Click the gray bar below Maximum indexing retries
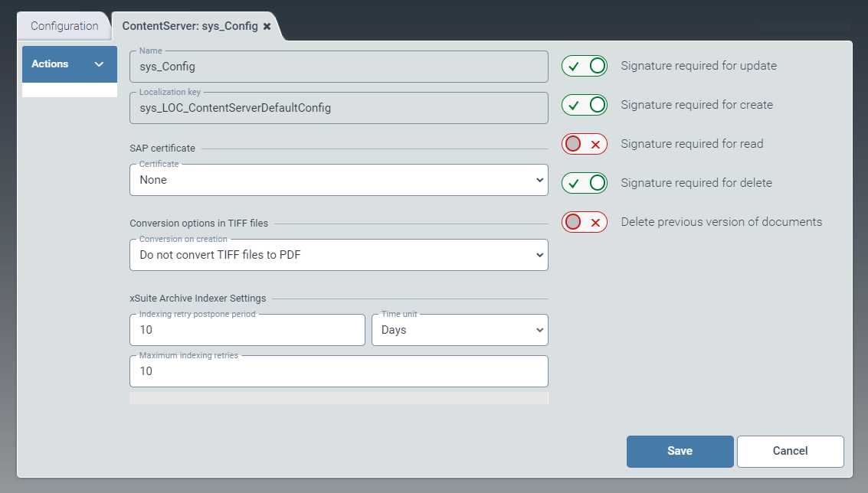868x493 pixels. [339, 398]
